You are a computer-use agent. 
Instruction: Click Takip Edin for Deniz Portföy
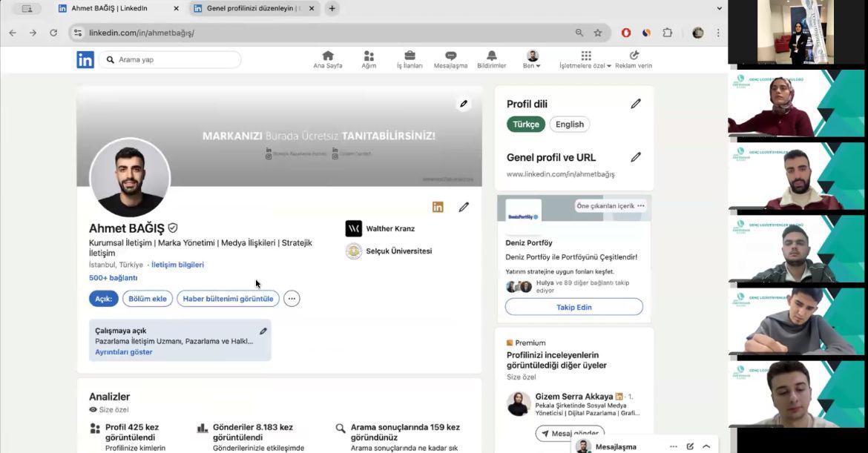click(574, 307)
